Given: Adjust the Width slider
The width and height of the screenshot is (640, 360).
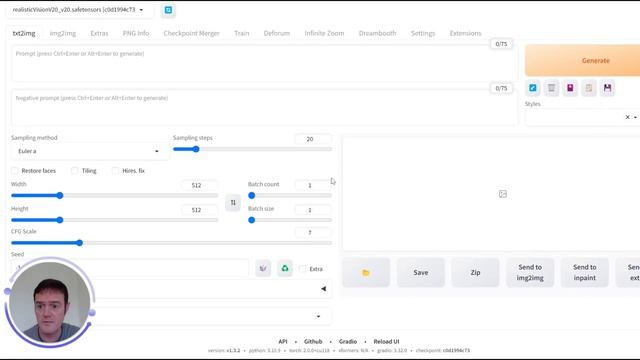Looking at the screenshot, I should (115, 196).
